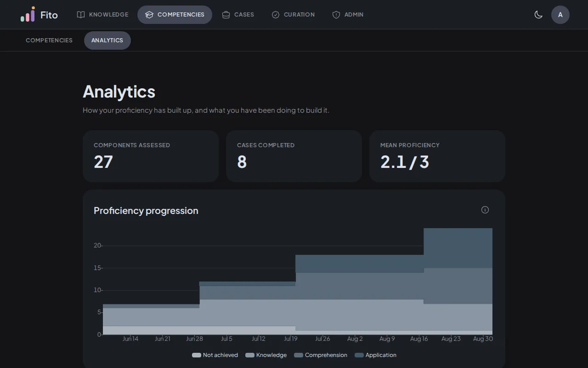
Task: Switch to the Competencies sub-tab
Action: click(49, 40)
